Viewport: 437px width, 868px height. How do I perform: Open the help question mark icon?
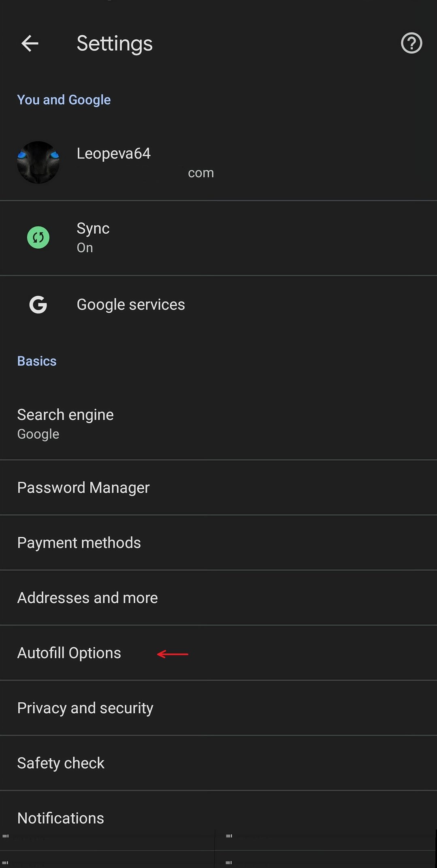(x=411, y=43)
